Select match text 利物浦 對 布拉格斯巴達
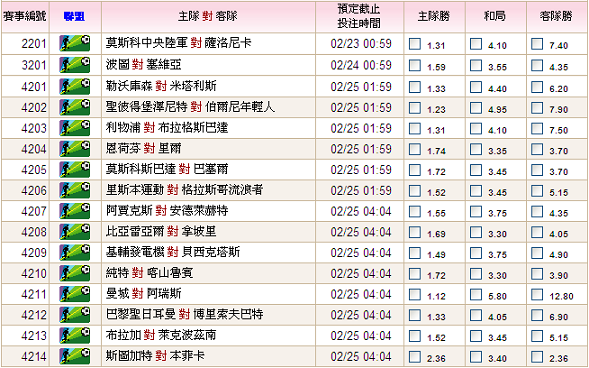The width and height of the screenshot is (589, 368). click(x=167, y=128)
